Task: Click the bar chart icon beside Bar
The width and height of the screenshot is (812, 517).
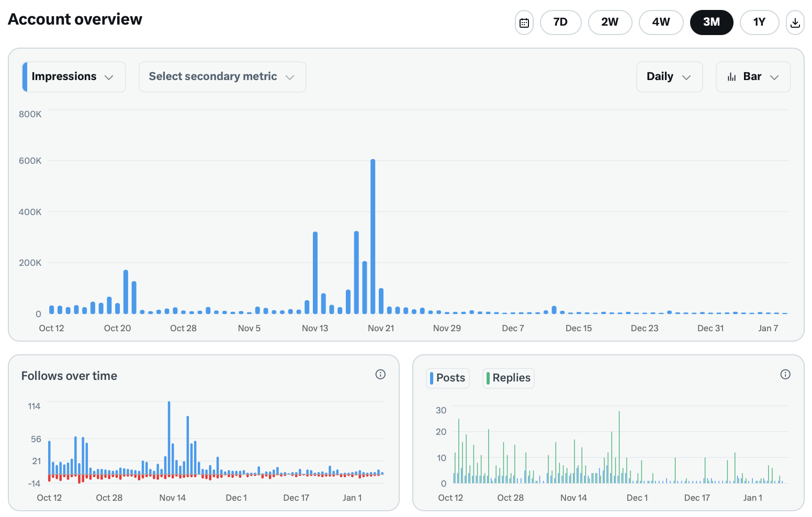Action: [x=732, y=76]
